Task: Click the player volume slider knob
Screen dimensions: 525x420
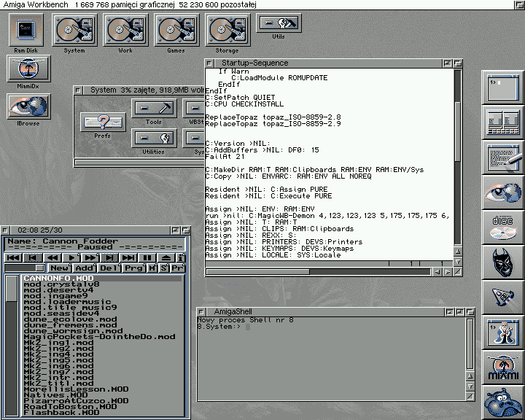Action: pos(40,268)
